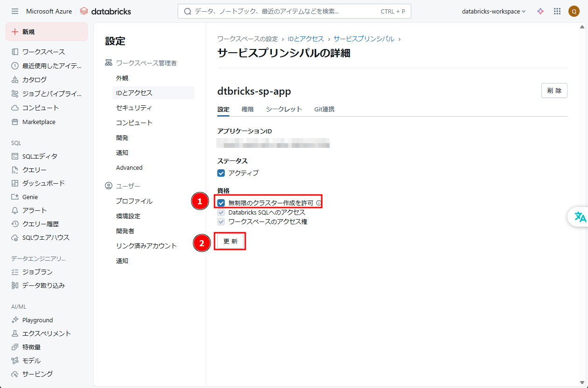Uncheck the アクティブ status checkbox
The width and height of the screenshot is (588, 388).
tap(221, 173)
